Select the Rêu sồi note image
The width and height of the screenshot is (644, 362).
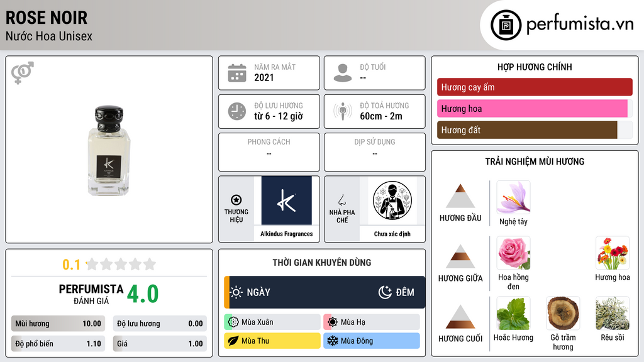(613, 313)
